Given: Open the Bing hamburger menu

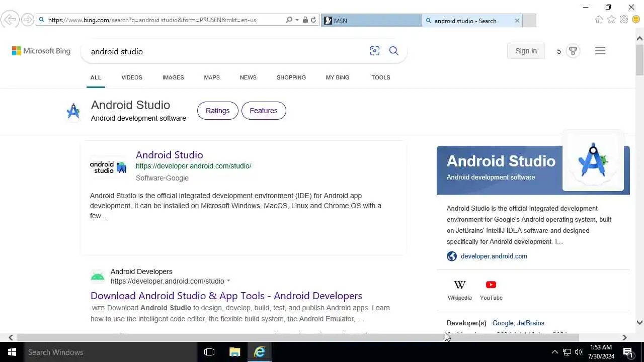Looking at the screenshot, I should tap(600, 51).
